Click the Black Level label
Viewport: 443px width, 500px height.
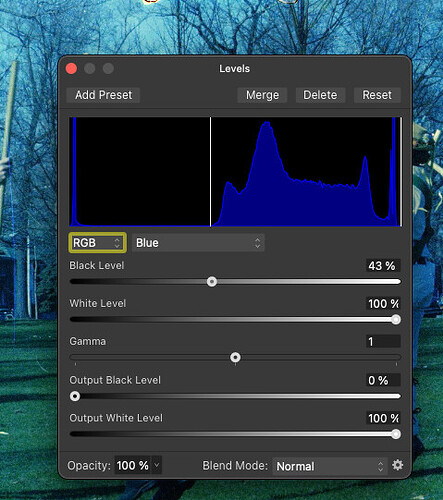click(97, 266)
